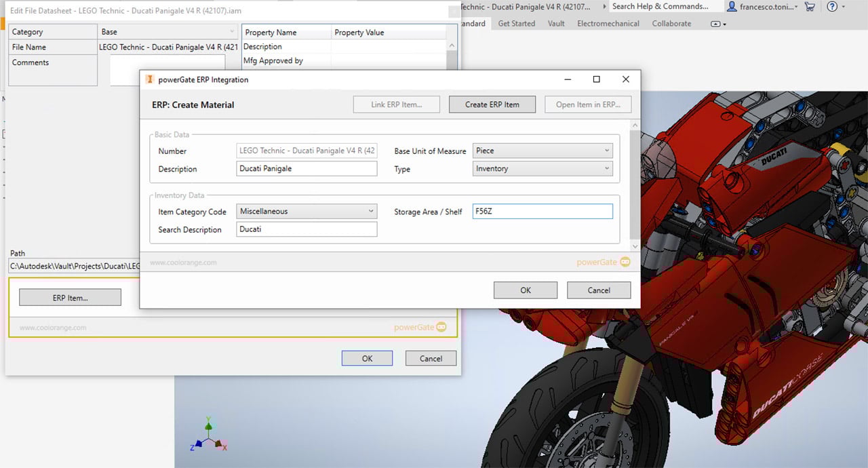Image resolution: width=868 pixels, height=468 pixels.
Task: Cancel the ERP Create Material dialog
Action: [598, 290]
